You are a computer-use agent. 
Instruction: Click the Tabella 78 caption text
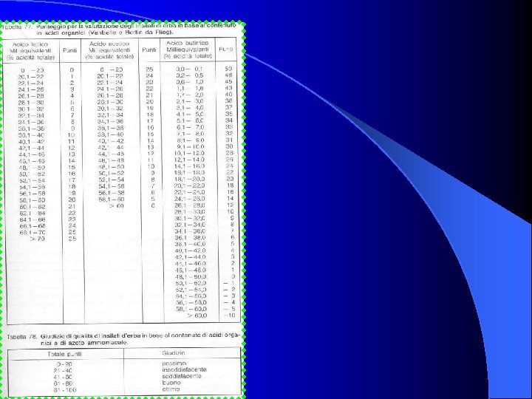pyautogui.click(x=124, y=339)
